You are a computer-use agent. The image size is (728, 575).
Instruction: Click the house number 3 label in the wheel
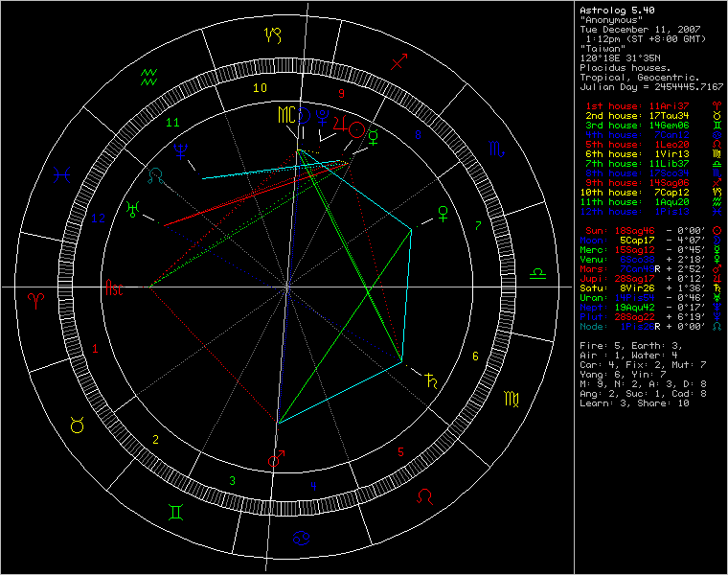tap(232, 481)
